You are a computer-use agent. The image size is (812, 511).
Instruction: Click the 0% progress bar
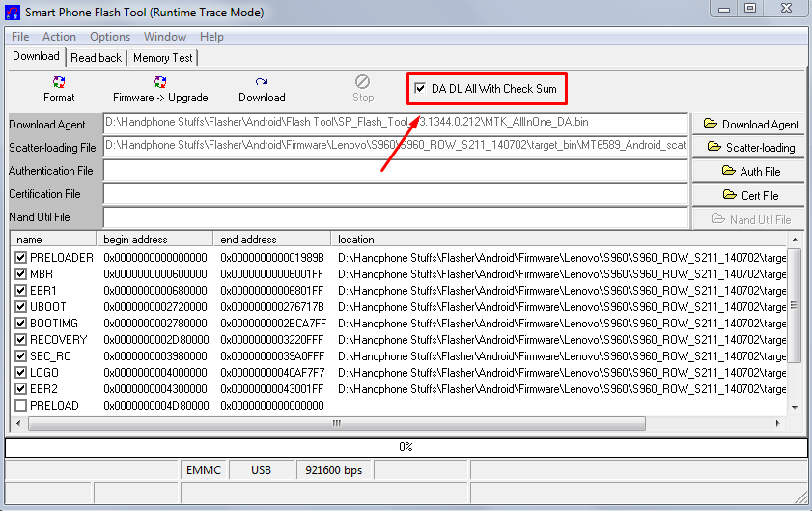click(x=406, y=447)
